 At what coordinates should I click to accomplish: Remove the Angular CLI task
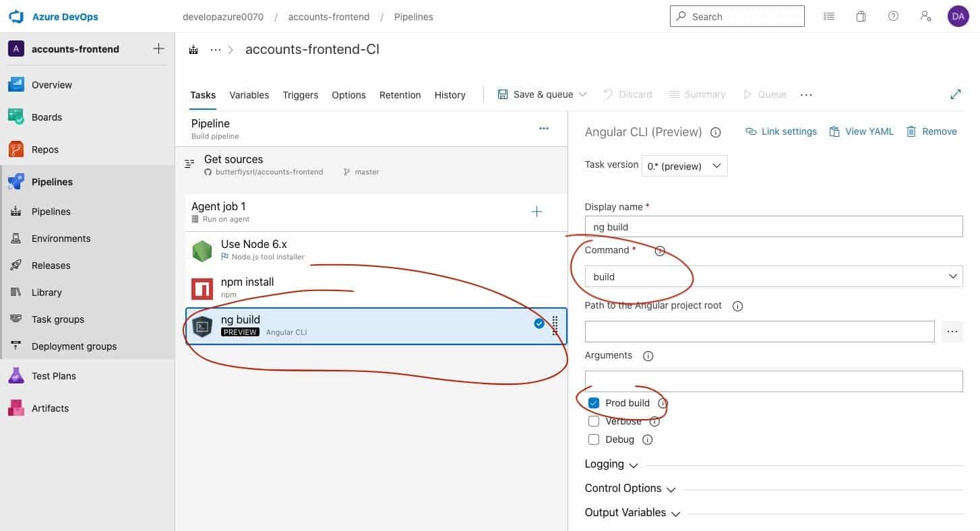[931, 131]
